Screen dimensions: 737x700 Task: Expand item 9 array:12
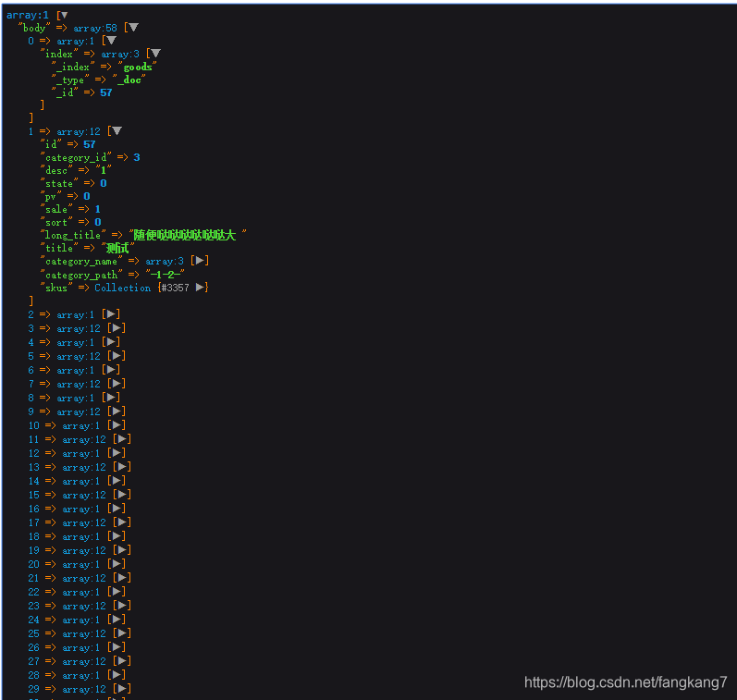(117, 411)
